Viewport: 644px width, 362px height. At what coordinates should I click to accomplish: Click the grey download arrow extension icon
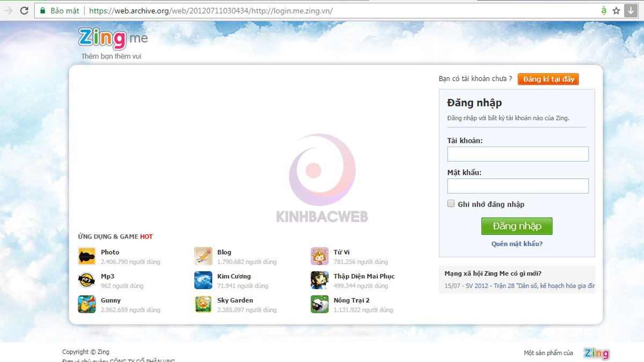631,10
